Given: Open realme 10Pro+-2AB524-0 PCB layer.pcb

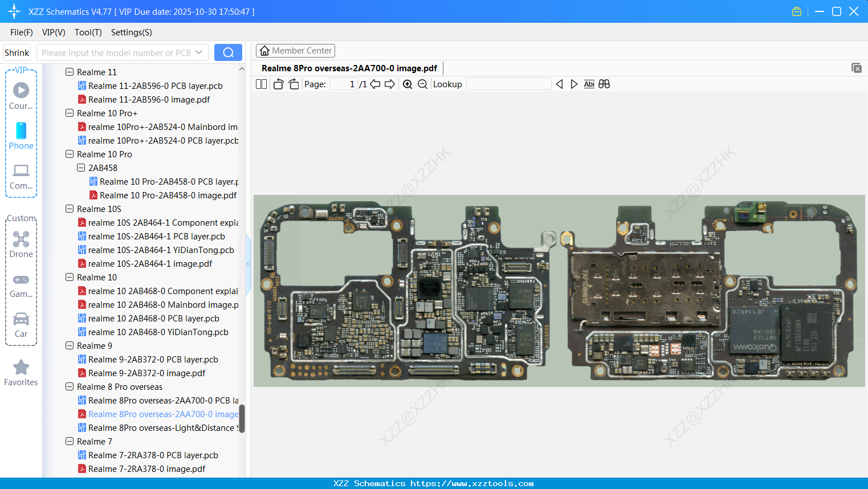Looking at the screenshot, I should tap(164, 140).
